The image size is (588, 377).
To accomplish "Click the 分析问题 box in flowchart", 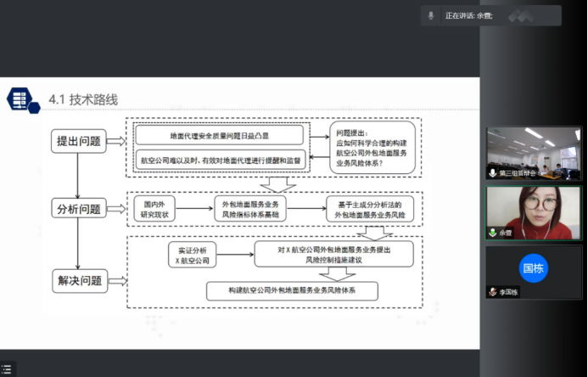I will point(77,209).
